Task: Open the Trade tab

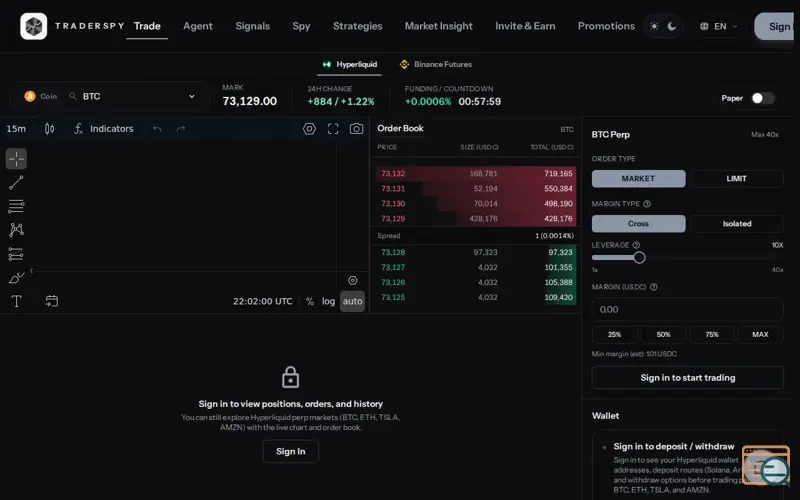Action: [x=147, y=26]
